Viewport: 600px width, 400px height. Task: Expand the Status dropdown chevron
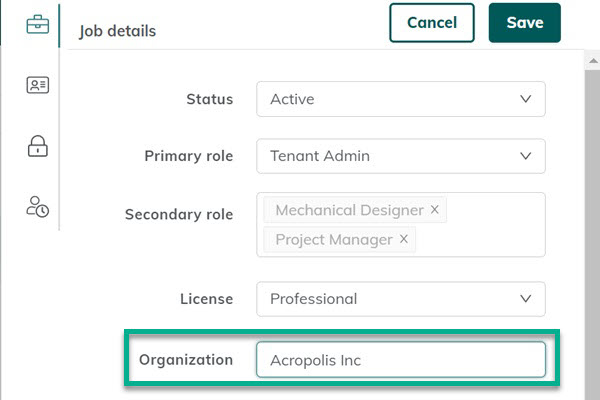(526, 99)
